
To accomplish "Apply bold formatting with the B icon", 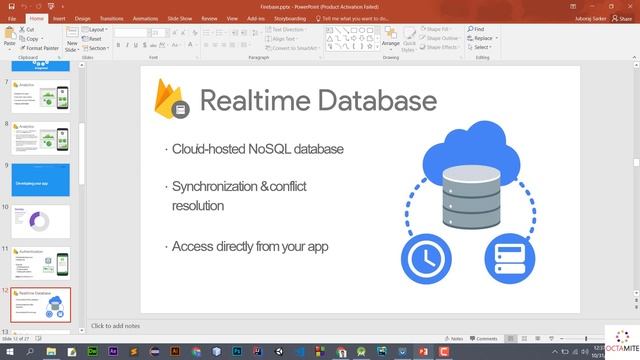I will [118, 45].
